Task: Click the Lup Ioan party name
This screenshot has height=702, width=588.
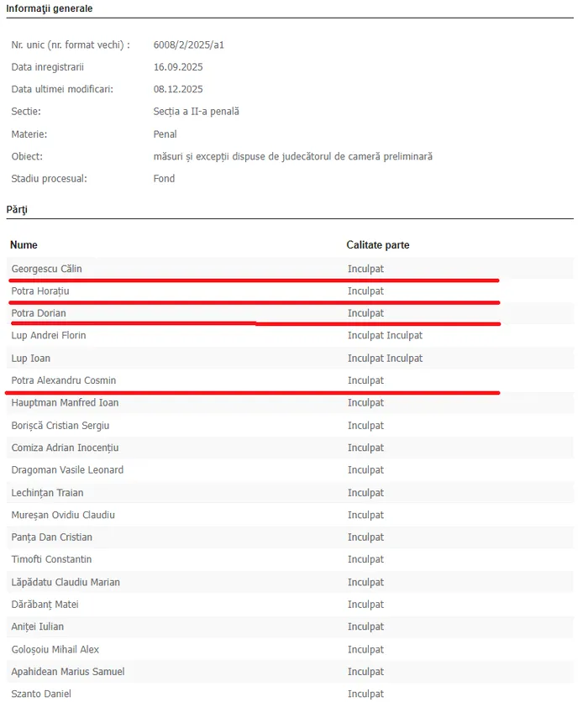Action: [31, 359]
